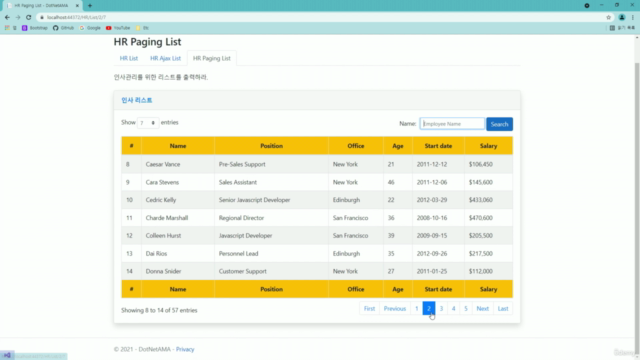Click Salary column header at table top

(489, 146)
